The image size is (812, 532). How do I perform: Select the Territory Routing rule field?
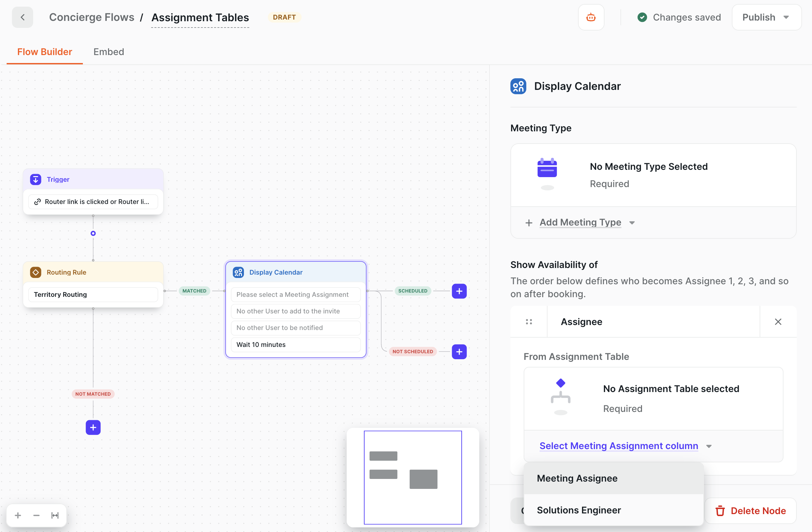93,294
